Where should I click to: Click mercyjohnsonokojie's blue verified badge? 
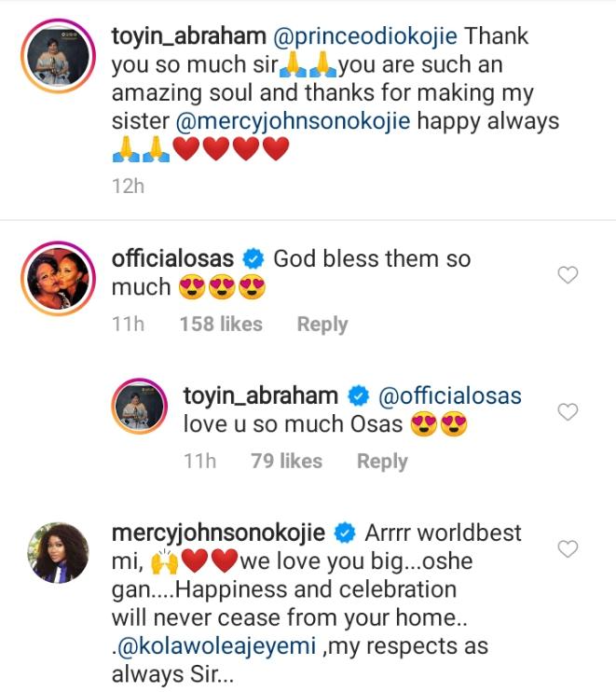click(x=344, y=534)
